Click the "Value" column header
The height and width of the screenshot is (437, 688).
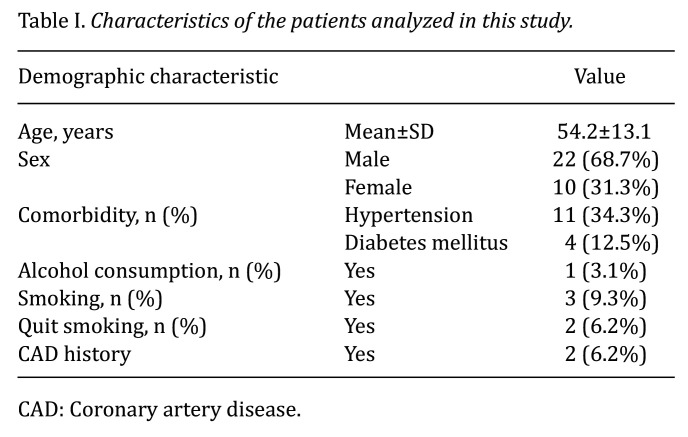click(599, 76)
